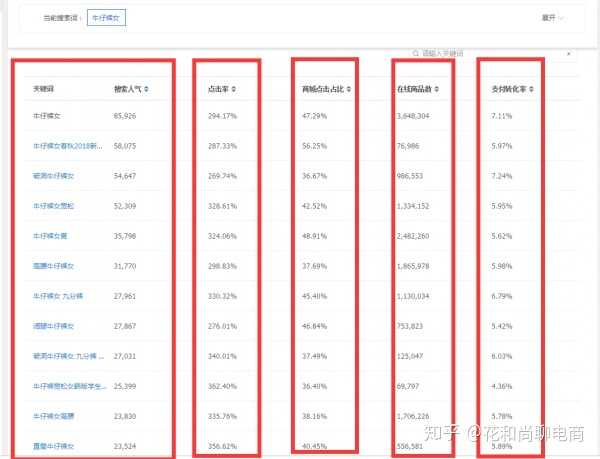Select payment conversion value 5.95%

pos(502,206)
